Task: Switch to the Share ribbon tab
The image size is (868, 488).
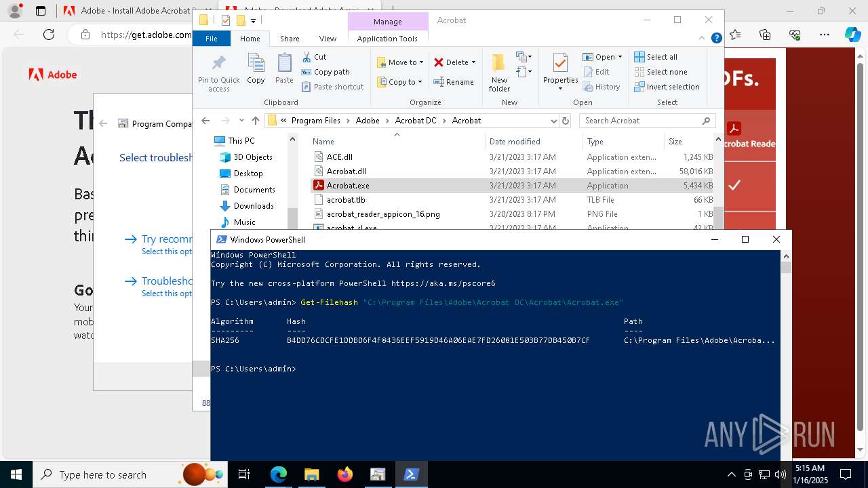Action: [x=290, y=39]
